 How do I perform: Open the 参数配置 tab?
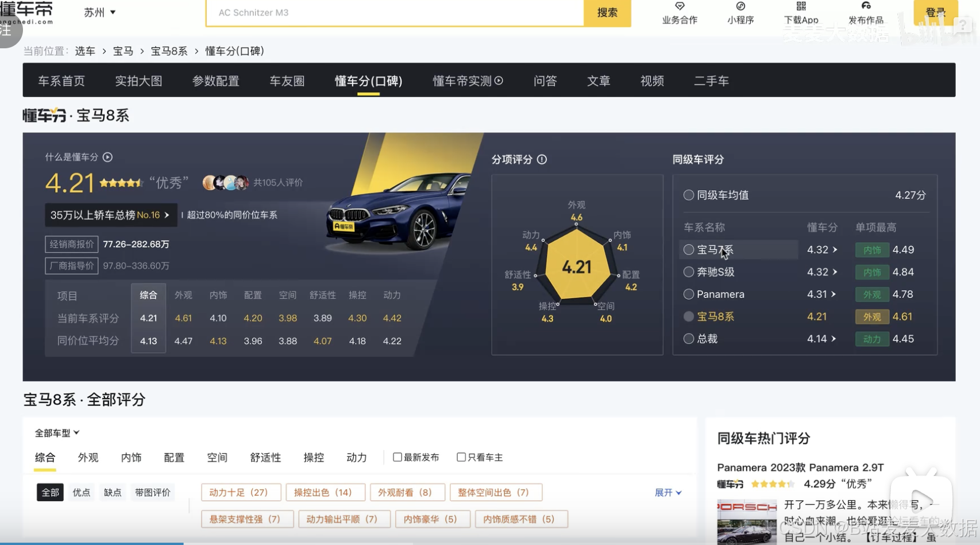click(215, 81)
